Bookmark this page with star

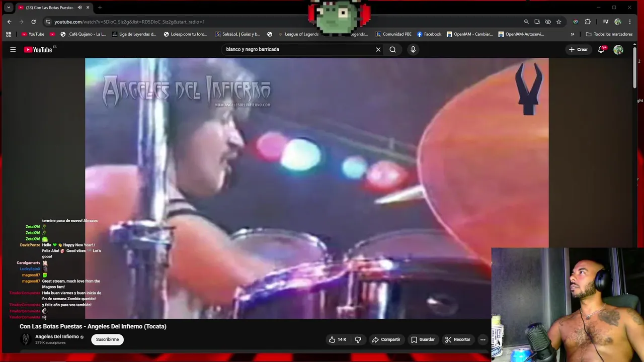(x=559, y=22)
